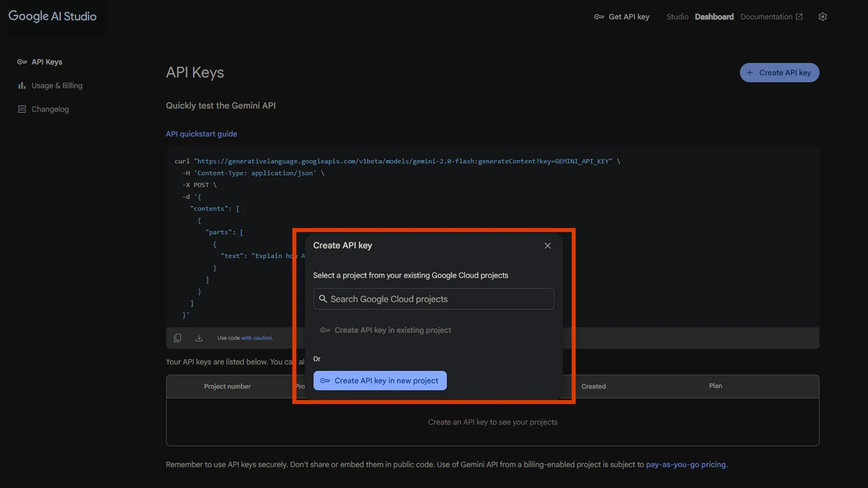Click external link icon next to Documentation
This screenshot has height=488, width=868.
[799, 17]
